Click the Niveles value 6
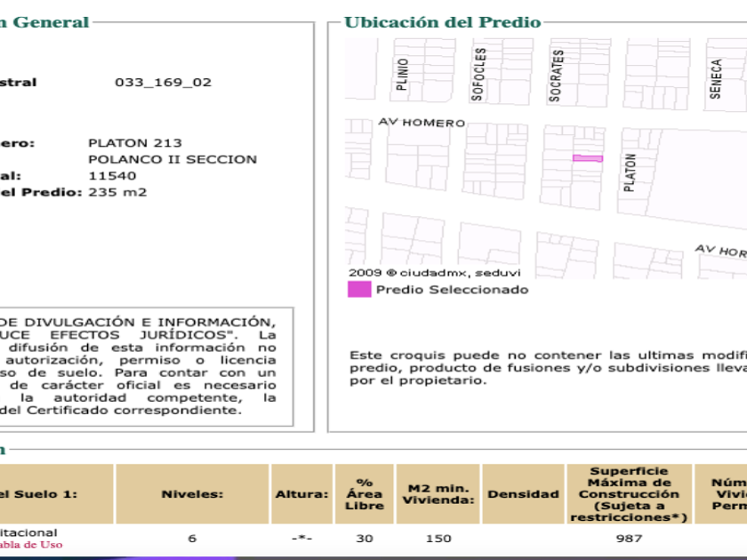The height and width of the screenshot is (560, 747). pyautogui.click(x=192, y=539)
